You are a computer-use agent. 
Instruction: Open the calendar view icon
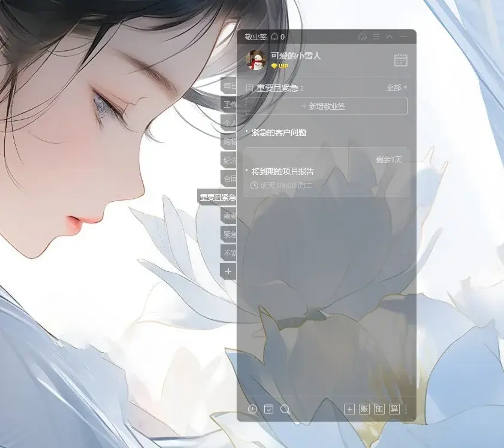[x=400, y=60]
